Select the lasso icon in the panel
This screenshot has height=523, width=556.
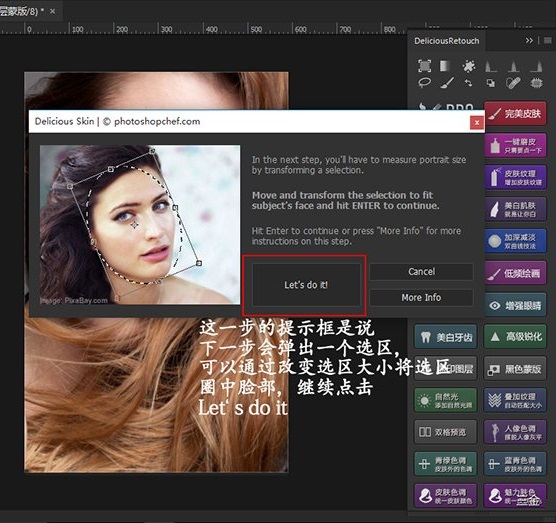coord(424,83)
